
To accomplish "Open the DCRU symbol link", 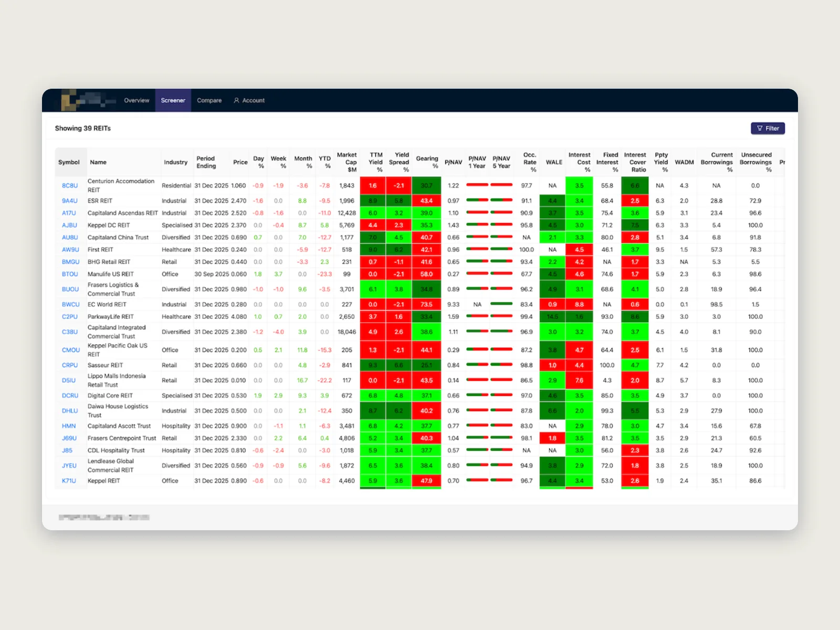I will pos(70,396).
